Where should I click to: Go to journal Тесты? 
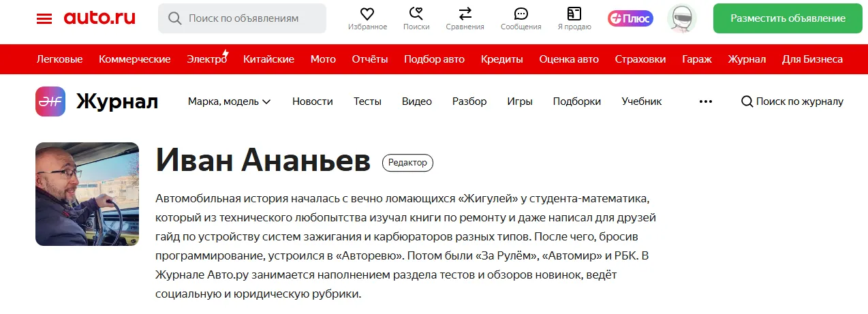[367, 101]
